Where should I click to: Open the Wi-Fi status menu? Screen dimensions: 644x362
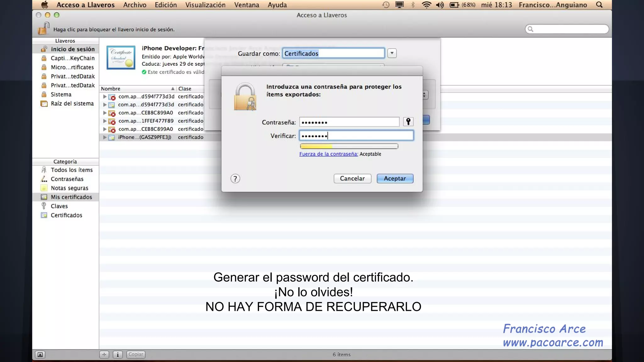[x=426, y=5]
